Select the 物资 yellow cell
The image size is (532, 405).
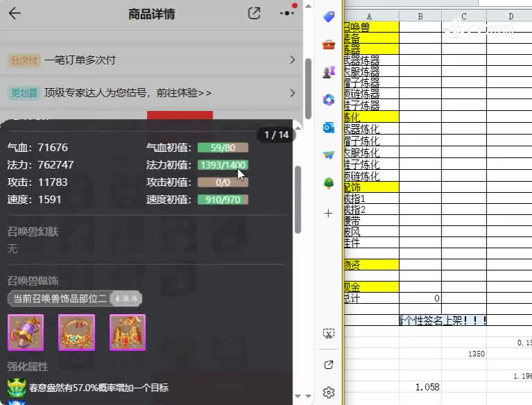(371, 265)
